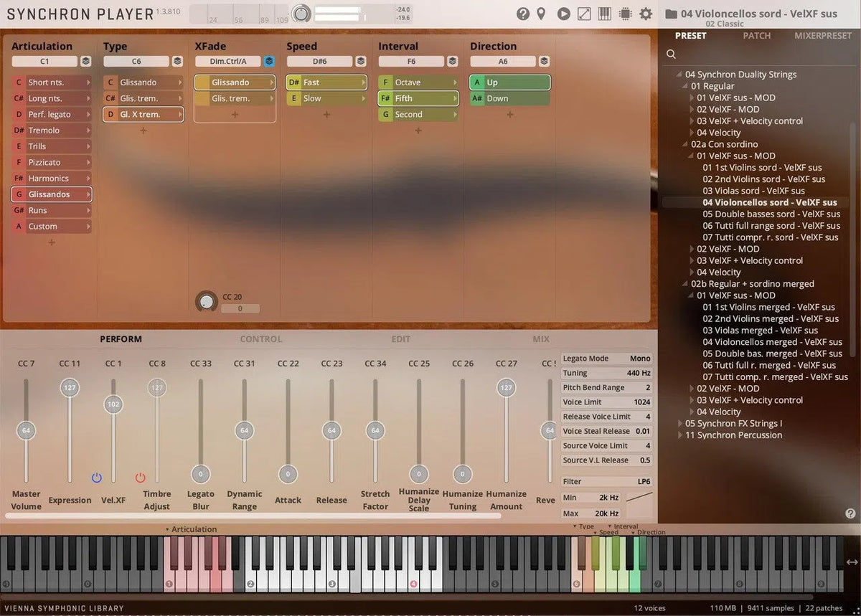The image size is (861, 616).
Task: Toggle the blue power switch under the Vel.XF fader
Action: point(96,478)
